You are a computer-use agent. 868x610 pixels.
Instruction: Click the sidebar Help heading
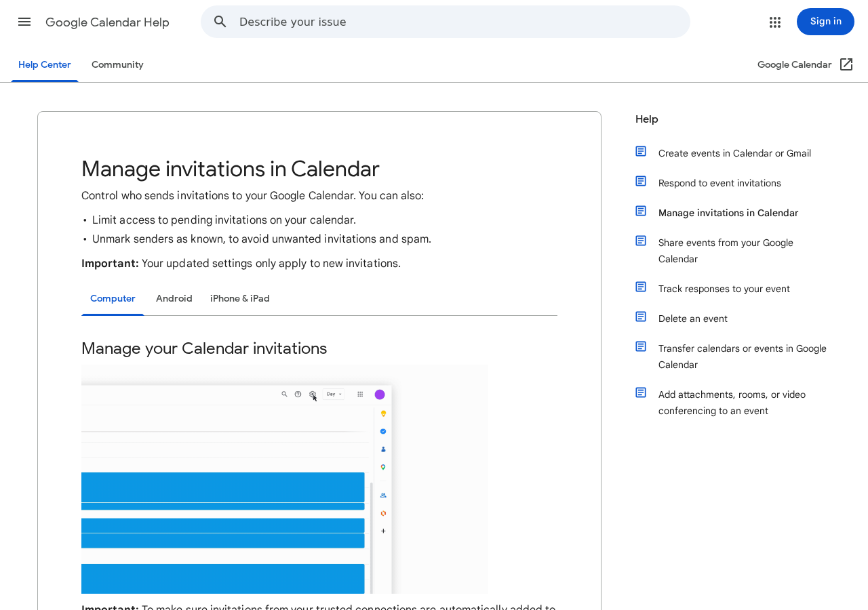pyautogui.click(x=647, y=119)
